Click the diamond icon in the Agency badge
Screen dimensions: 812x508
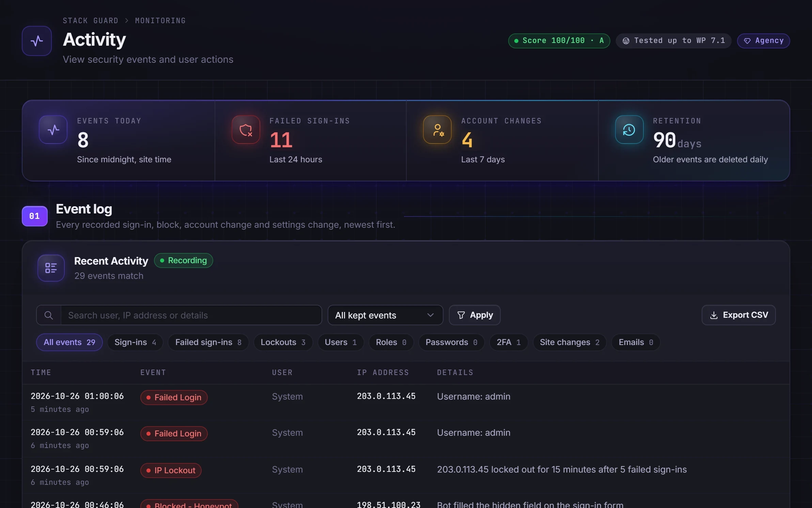[x=747, y=41]
